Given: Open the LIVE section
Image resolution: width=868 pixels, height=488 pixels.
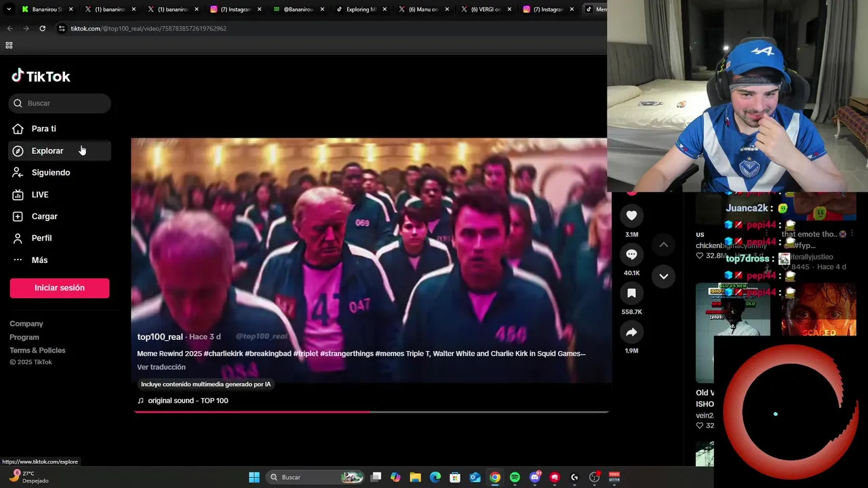Looking at the screenshot, I should [39, 195].
